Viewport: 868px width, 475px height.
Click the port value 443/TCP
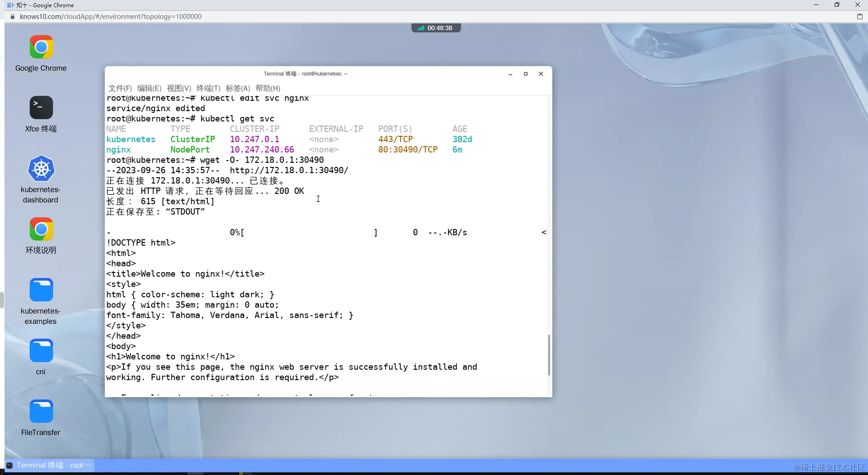coord(396,139)
